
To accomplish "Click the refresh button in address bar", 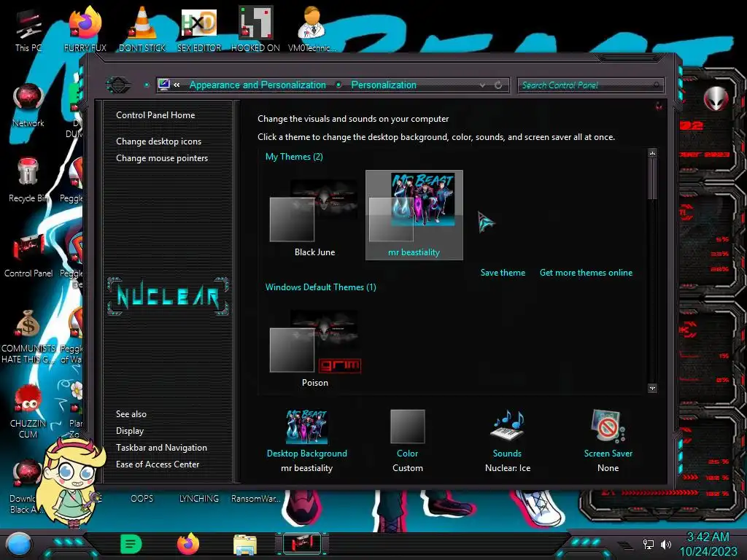I will click(x=498, y=85).
